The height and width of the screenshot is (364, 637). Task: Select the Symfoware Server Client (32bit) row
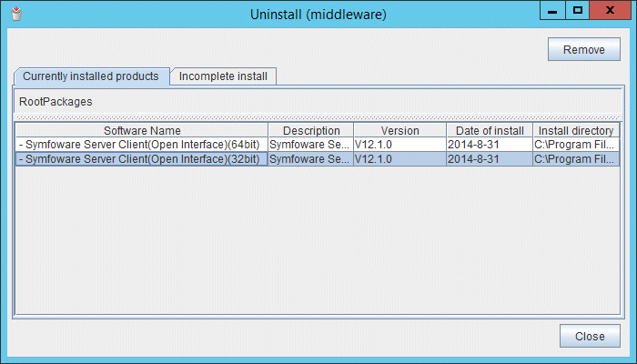(142, 159)
